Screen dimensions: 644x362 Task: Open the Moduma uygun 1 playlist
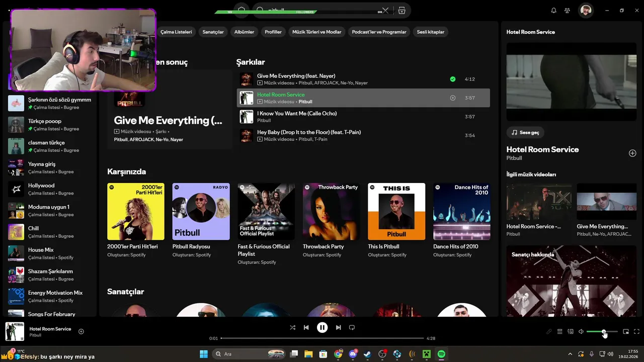(50, 211)
